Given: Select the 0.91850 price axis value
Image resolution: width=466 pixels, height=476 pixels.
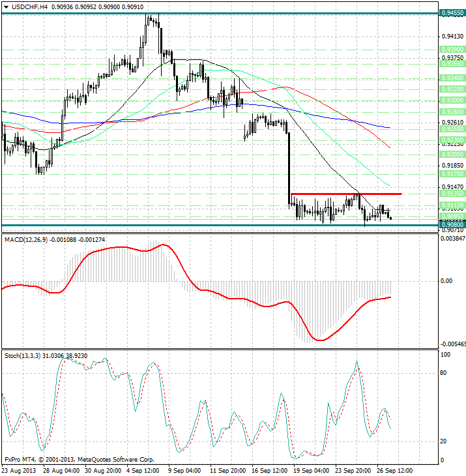Looking at the screenshot, I should [453, 166].
